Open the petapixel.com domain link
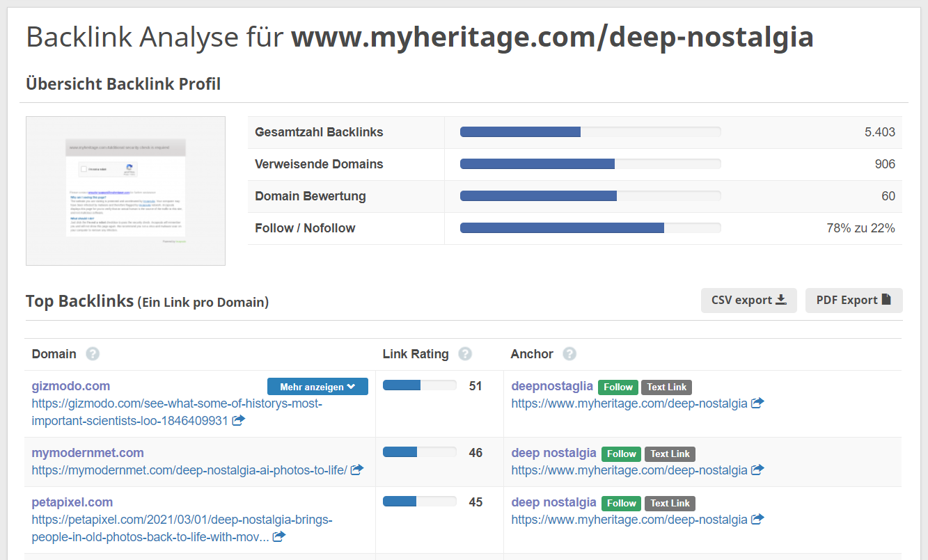The height and width of the screenshot is (560, 928). (x=72, y=502)
